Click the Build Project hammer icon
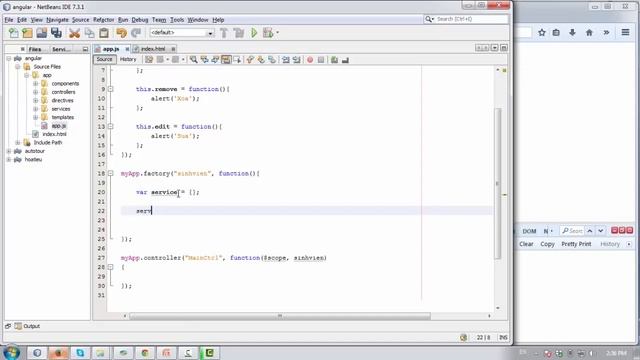Image resolution: width=640 pixels, height=360 pixels. pyautogui.click(x=224, y=33)
